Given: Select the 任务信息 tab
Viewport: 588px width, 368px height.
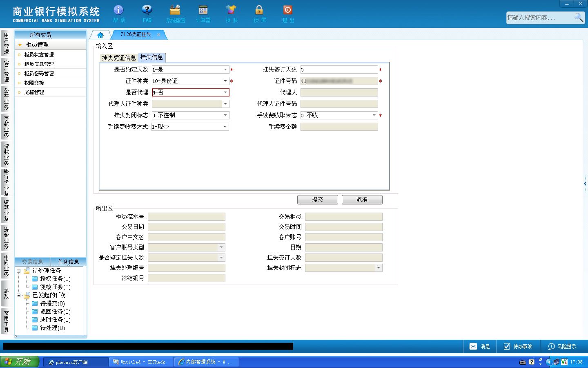Looking at the screenshot, I should tap(68, 262).
